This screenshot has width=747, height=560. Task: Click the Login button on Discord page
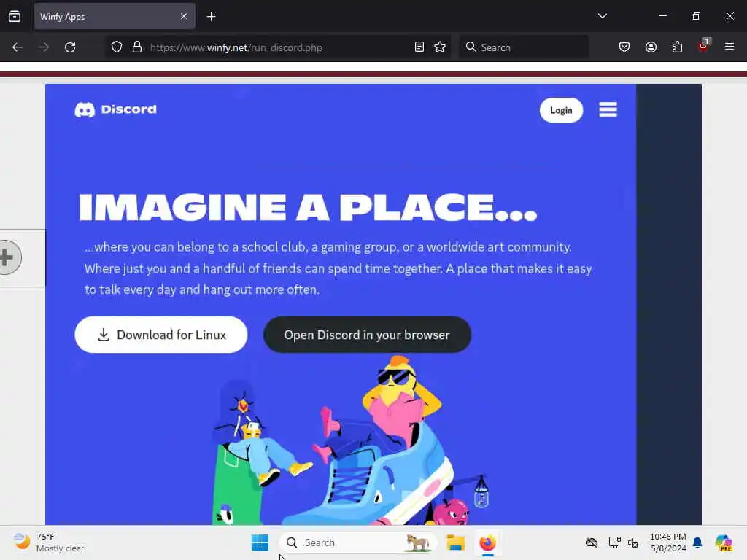click(561, 111)
